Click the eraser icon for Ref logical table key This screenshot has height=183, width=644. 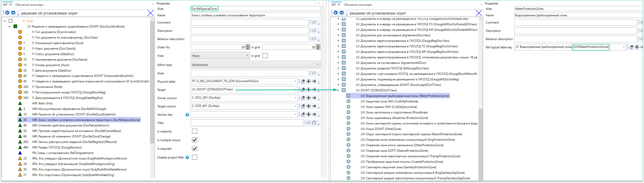pos(631,47)
